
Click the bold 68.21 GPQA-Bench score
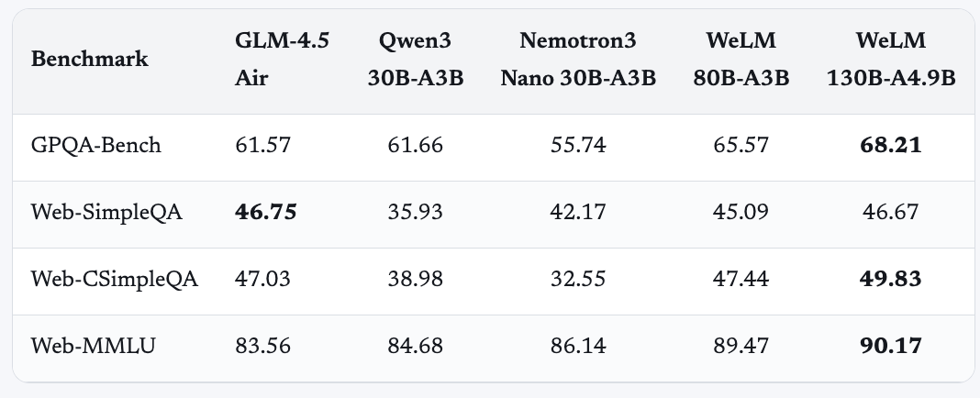(x=891, y=145)
